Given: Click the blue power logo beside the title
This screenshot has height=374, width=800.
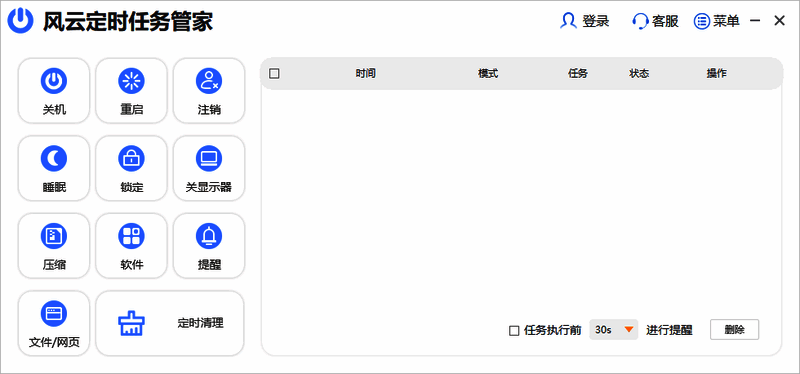Looking at the screenshot, I should pos(20,20).
